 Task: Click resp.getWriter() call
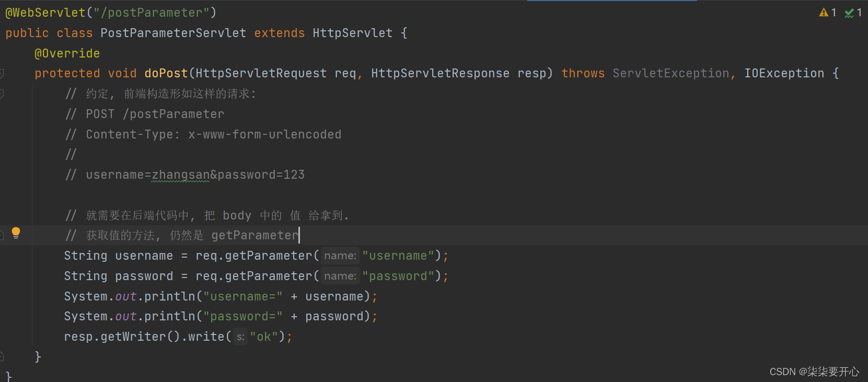[x=122, y=337]
